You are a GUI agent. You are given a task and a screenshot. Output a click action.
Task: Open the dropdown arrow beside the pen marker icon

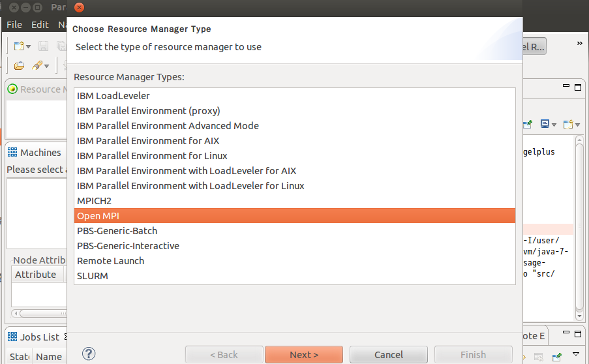[46, 66]
